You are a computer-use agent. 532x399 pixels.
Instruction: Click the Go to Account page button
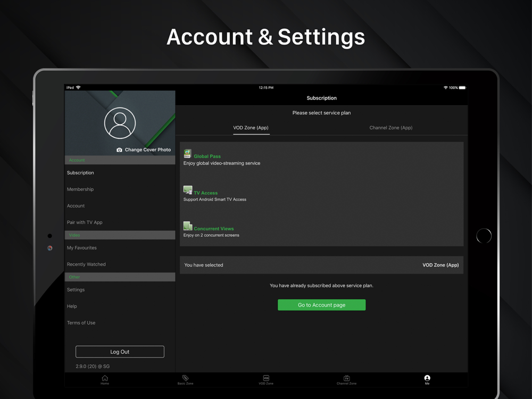click(322, 305)
